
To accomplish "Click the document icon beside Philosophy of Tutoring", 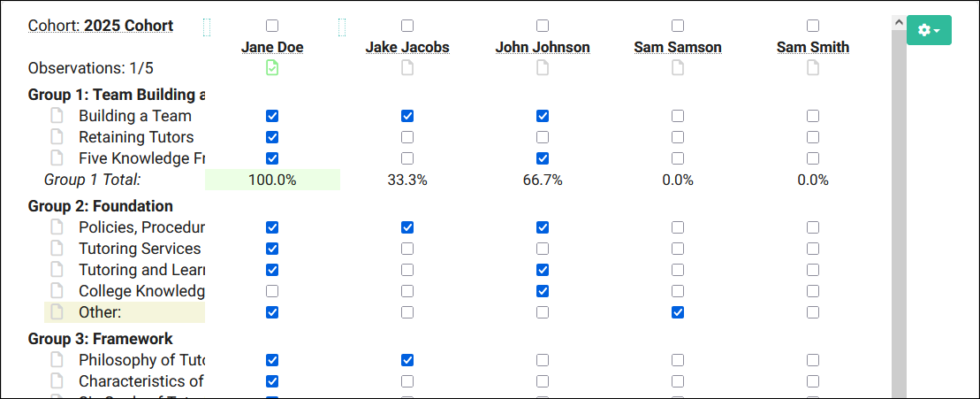I will (57, 360).
